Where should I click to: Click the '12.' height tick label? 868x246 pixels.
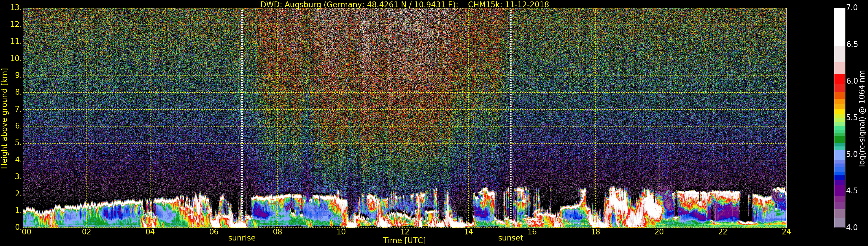point(16,25)
